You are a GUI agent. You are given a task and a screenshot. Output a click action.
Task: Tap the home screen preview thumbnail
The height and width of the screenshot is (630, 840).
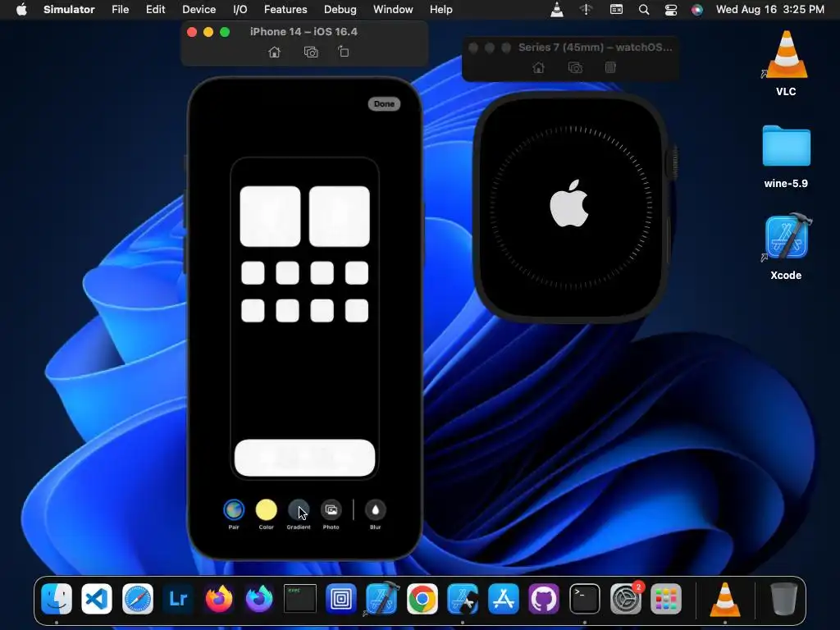305,318
